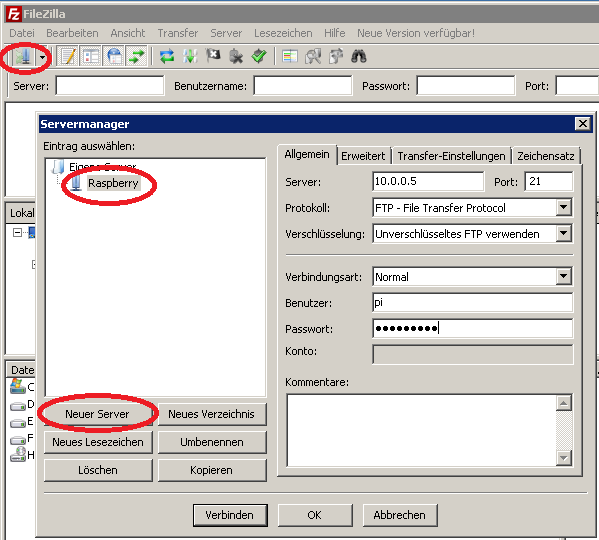Viewport: 599px width, 540px height.
Task: Select the E drive in local list
Action: point(22,422)
